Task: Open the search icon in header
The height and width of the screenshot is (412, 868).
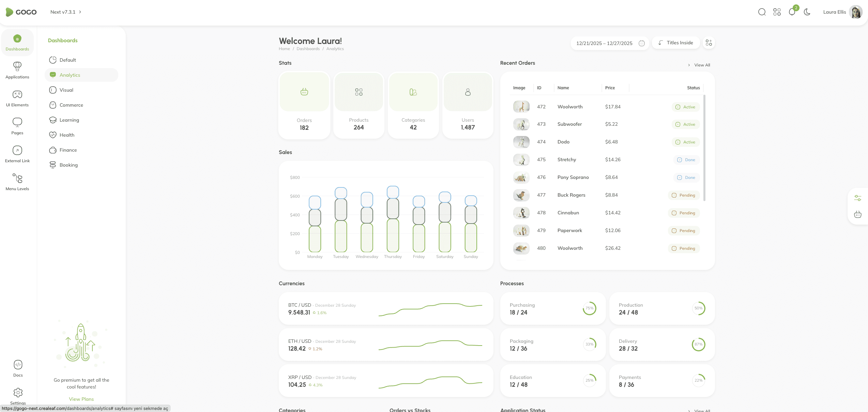Action: 762,12
